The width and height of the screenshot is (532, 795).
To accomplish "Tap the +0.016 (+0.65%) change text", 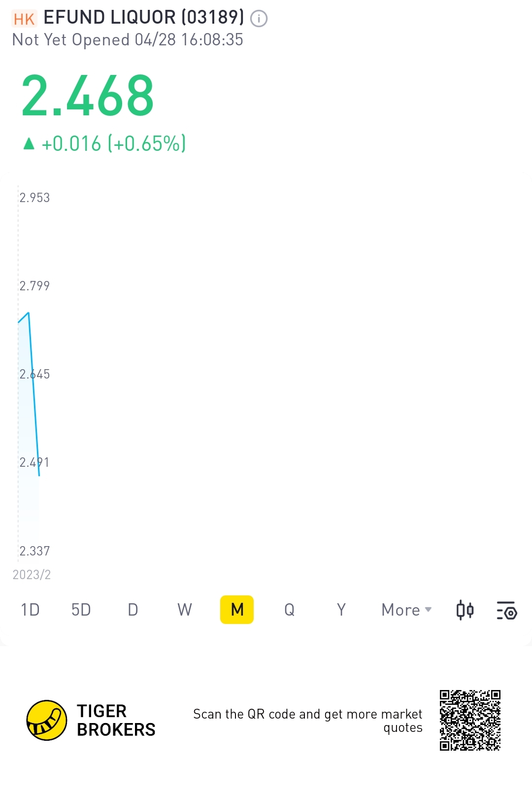I will [114, 144].
